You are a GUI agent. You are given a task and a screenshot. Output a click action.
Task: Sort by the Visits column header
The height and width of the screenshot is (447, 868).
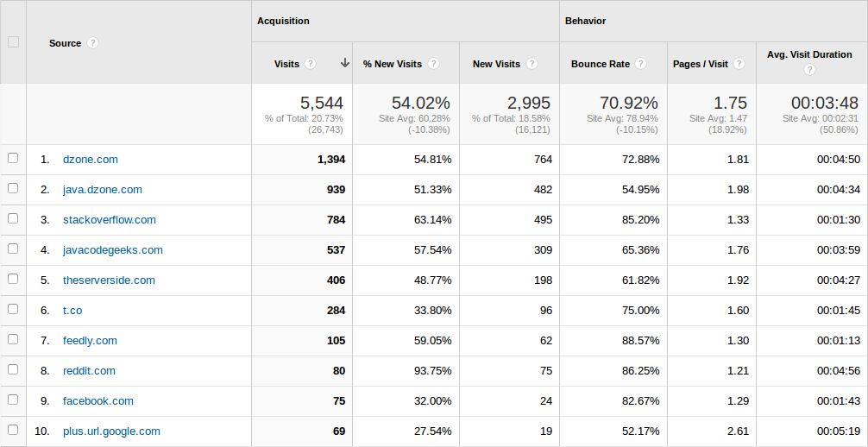pos(286,64)
